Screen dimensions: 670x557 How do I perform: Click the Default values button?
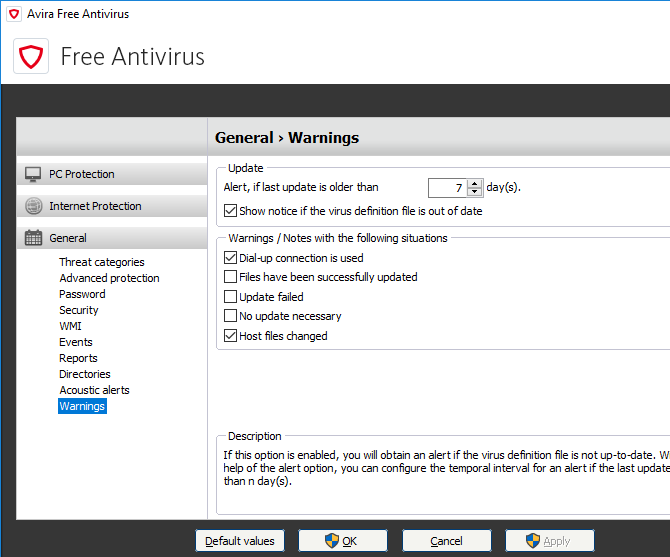pos(240,541)
